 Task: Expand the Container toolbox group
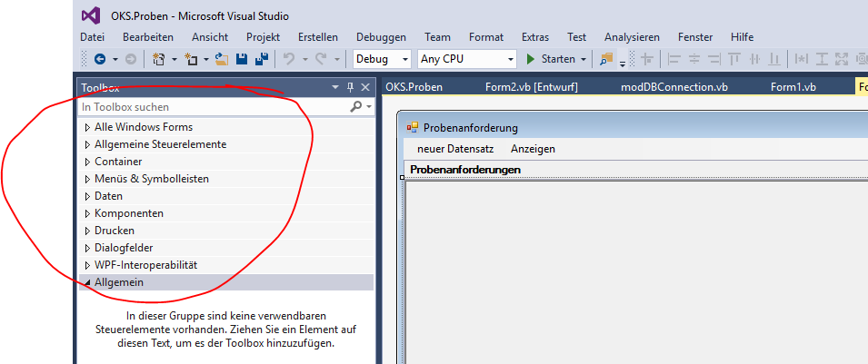click(x=87, y=162)
